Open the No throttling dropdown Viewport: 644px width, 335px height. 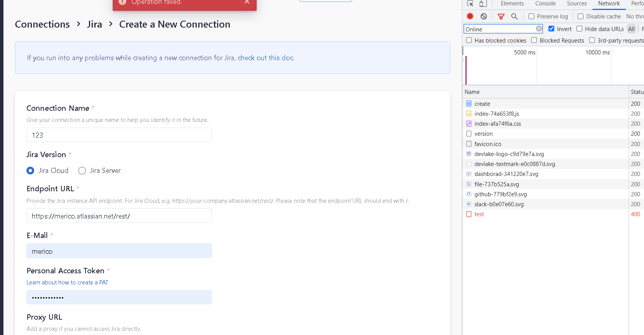pos(635,16)
